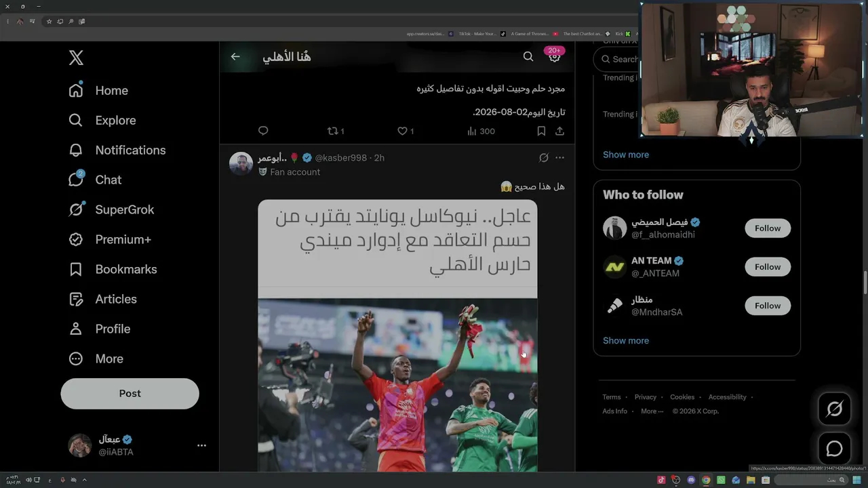Screen dimensions: 868x488
Task: Open the Terms footer link
Action: [612, 397]
